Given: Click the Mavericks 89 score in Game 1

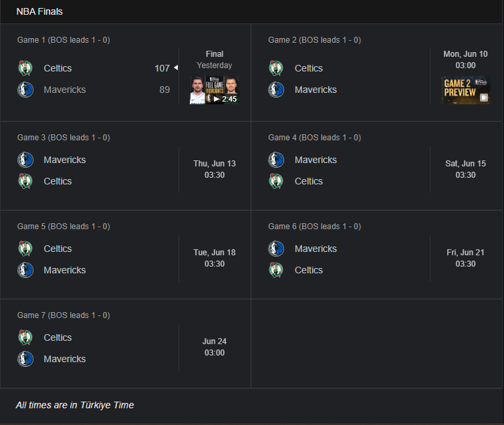Looking at the screenshot, I should coord(164,90).
